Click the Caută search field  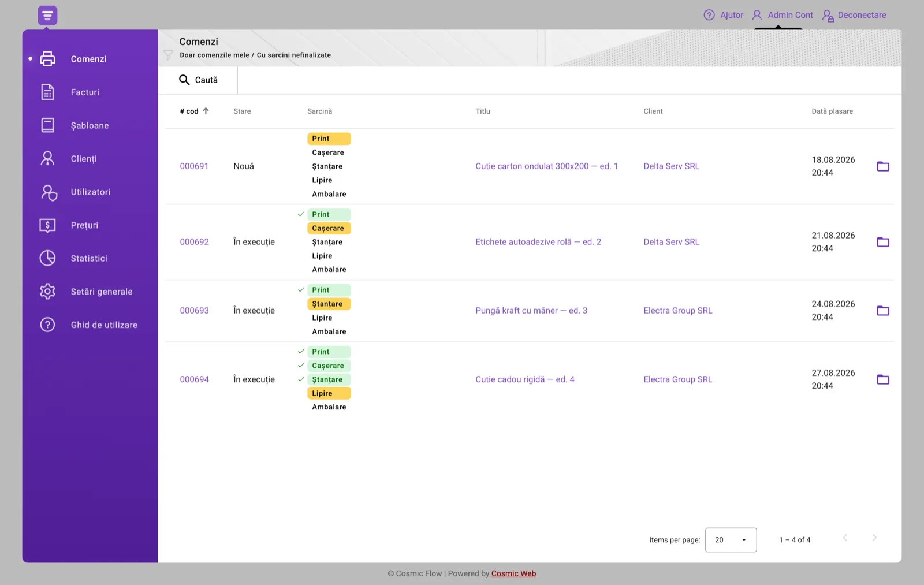(198, 80)
